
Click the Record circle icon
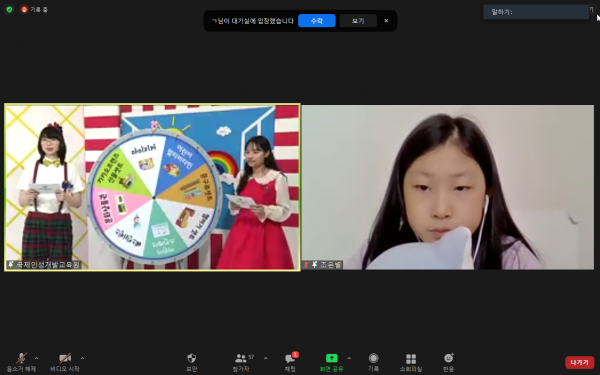(x=373, y=358)
